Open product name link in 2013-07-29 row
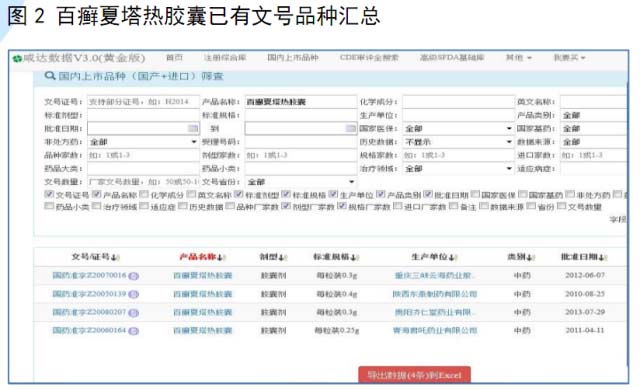Screen dimensions: 640x389 pyautogui.click(x=202, y=313)
